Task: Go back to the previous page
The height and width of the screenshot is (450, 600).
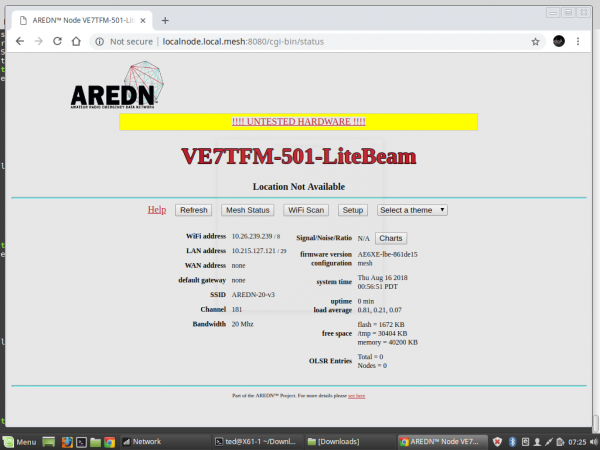Action: (20, 41)
